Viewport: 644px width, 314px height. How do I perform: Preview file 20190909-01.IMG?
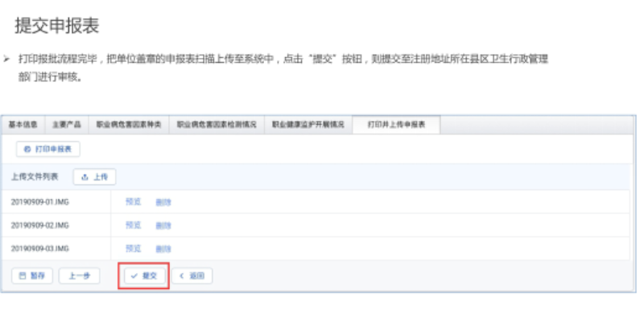(x=133, y=202)
